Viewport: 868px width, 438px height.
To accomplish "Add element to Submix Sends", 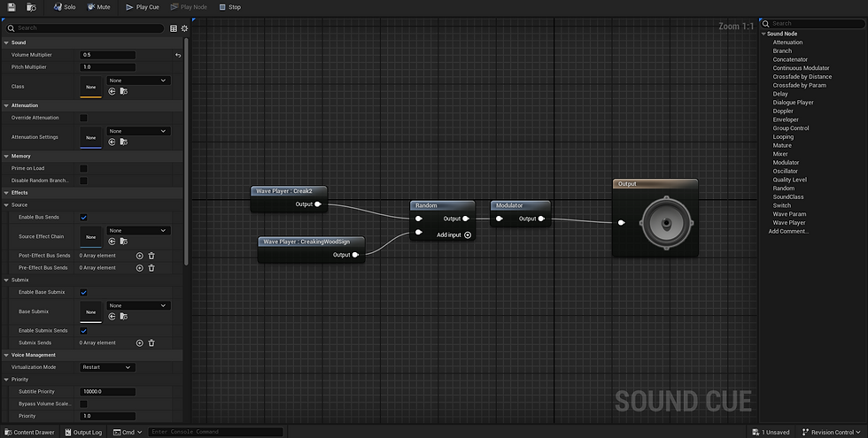I will tap(140, 343).
